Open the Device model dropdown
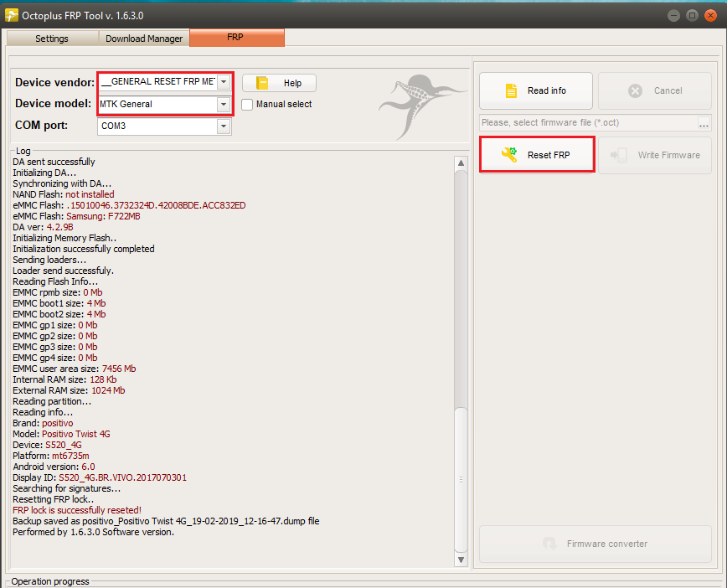Viewport: 727px width, 588px height. [223, 105]
